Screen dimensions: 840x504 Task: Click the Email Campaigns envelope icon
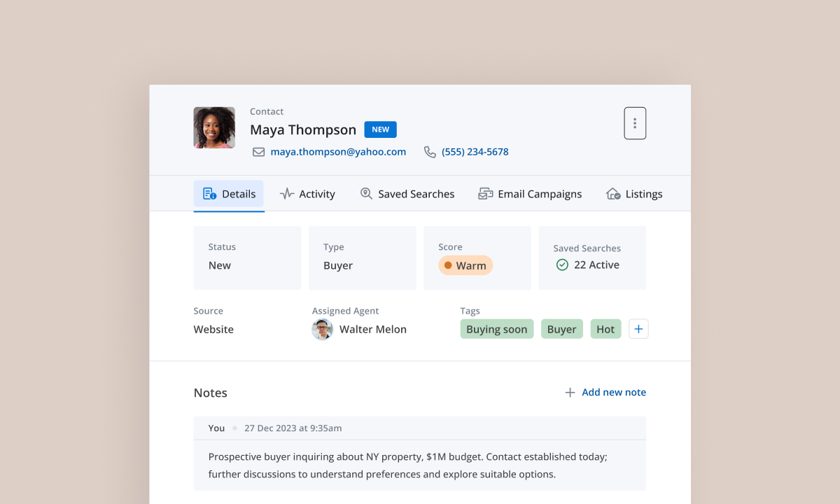pos(485,194)
